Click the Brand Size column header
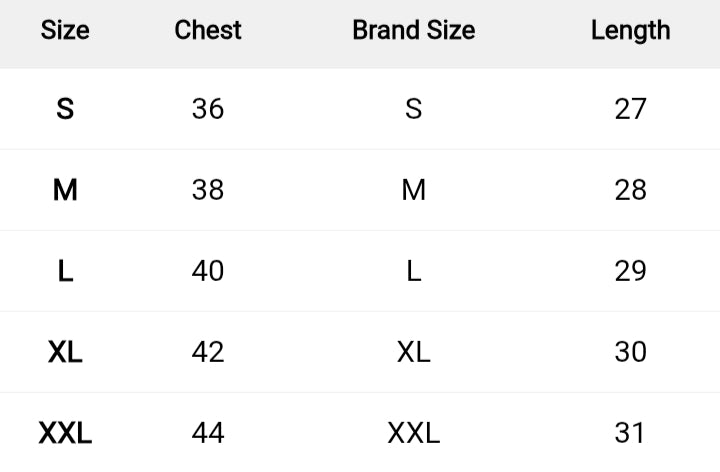This screenshot has height=472, width=720. (414, 30)
